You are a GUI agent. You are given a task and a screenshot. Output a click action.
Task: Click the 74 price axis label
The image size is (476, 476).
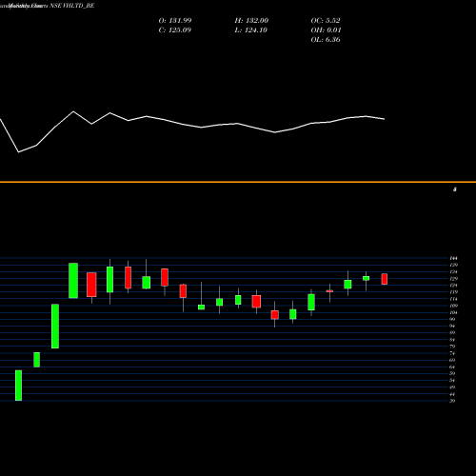tap(452, 353)
